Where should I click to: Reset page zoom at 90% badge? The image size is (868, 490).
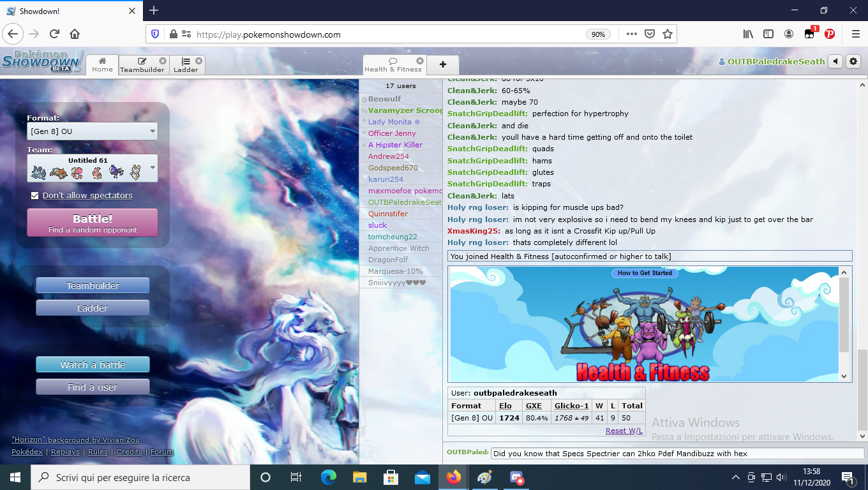point(598,34)
